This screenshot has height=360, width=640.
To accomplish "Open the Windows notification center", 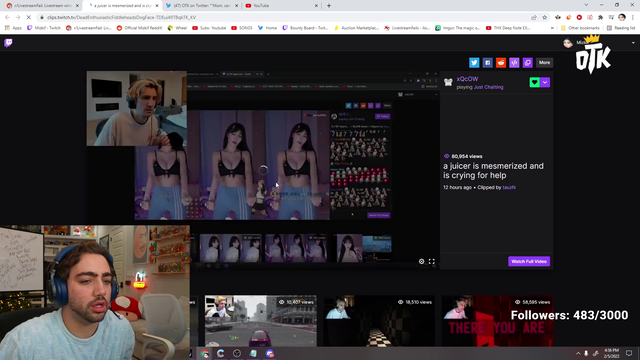I will click(x=629, y=353).
